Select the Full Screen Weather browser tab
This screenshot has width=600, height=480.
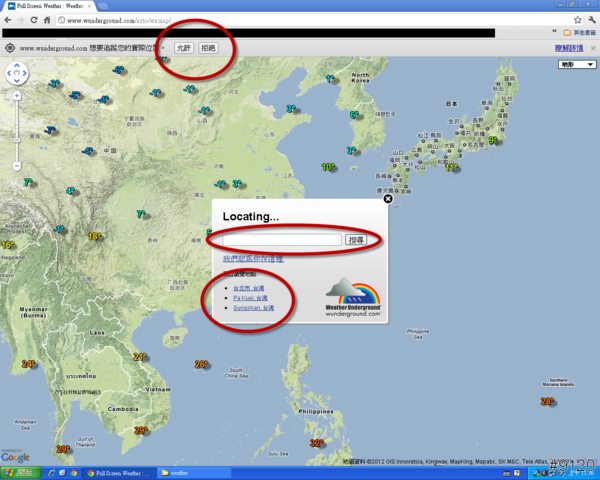tap(49, 6)
